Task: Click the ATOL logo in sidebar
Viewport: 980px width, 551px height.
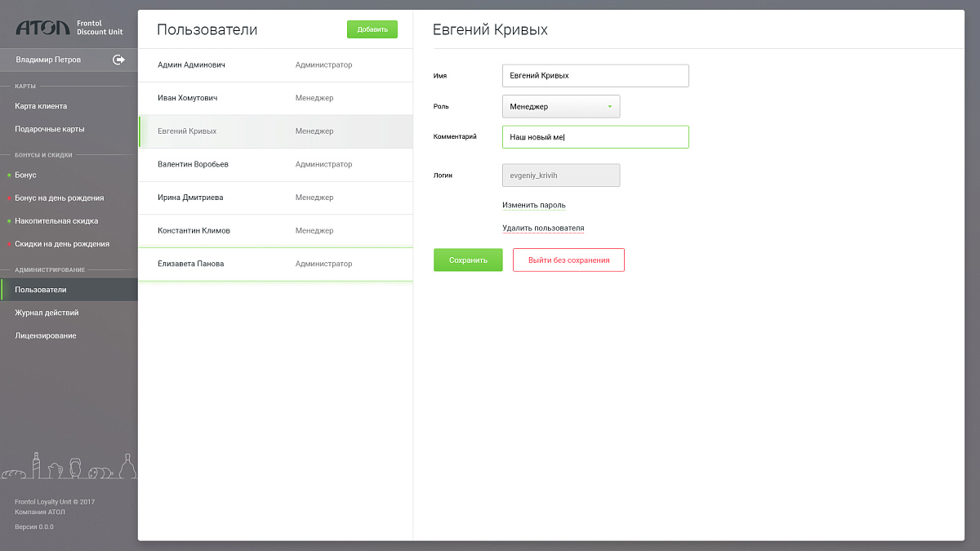Action: pos(42,28)
